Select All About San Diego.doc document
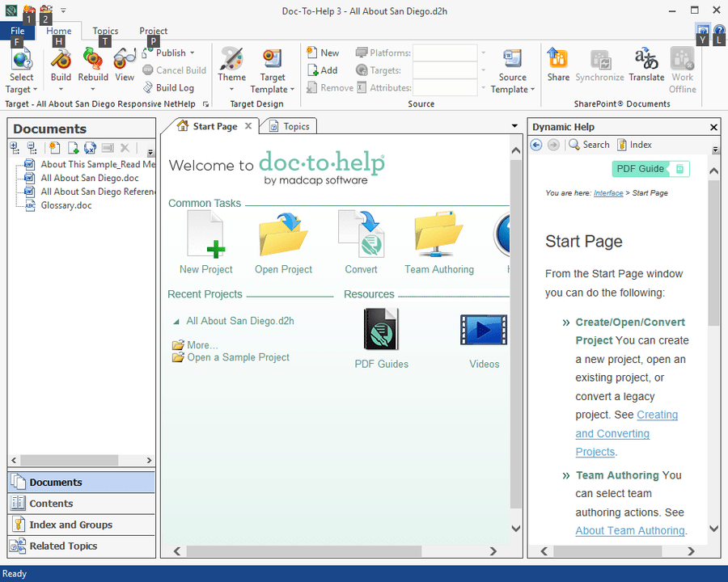This screenshot has height=582, width=728. pyautogui.click(x=90, y=178)
